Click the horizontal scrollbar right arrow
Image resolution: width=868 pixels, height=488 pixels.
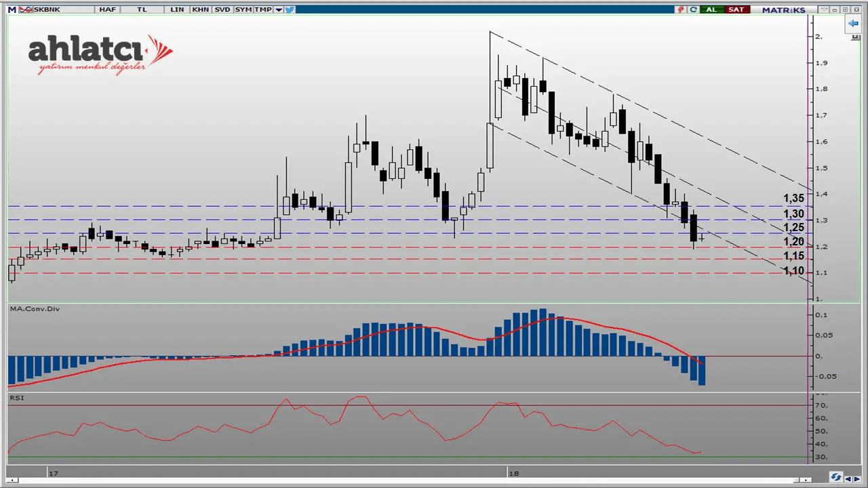pyautogui.click(x=806, y=480)
